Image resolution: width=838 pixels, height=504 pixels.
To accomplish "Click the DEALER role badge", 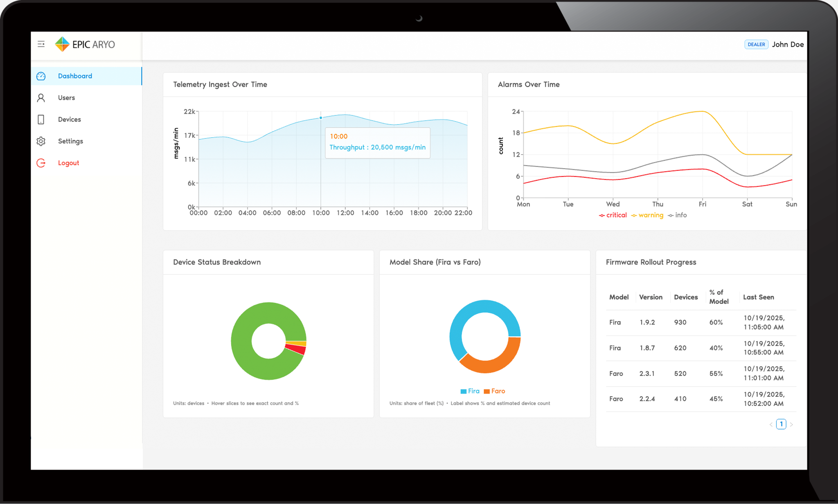I will 756,45.
